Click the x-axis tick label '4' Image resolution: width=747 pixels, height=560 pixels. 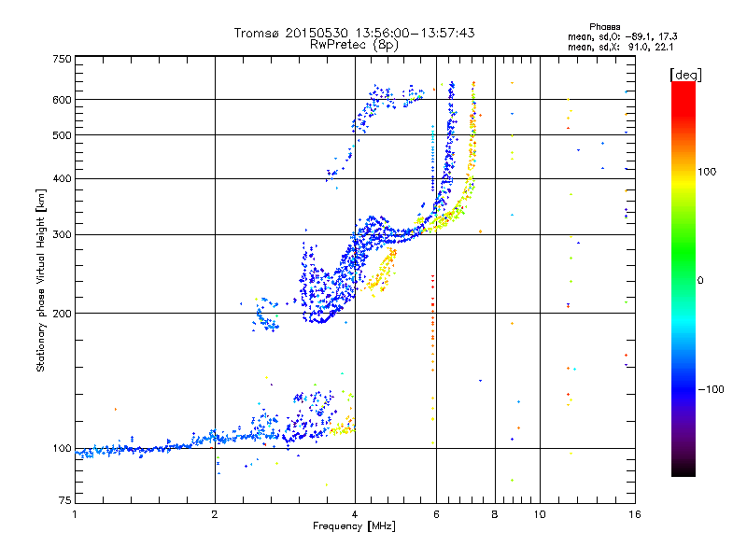(x=355, y=514)
